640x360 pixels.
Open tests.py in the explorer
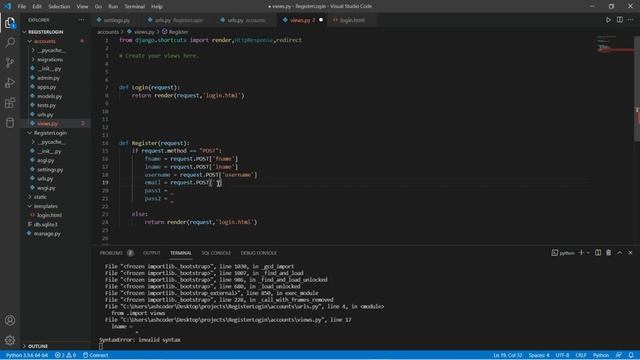coord(46,105)
